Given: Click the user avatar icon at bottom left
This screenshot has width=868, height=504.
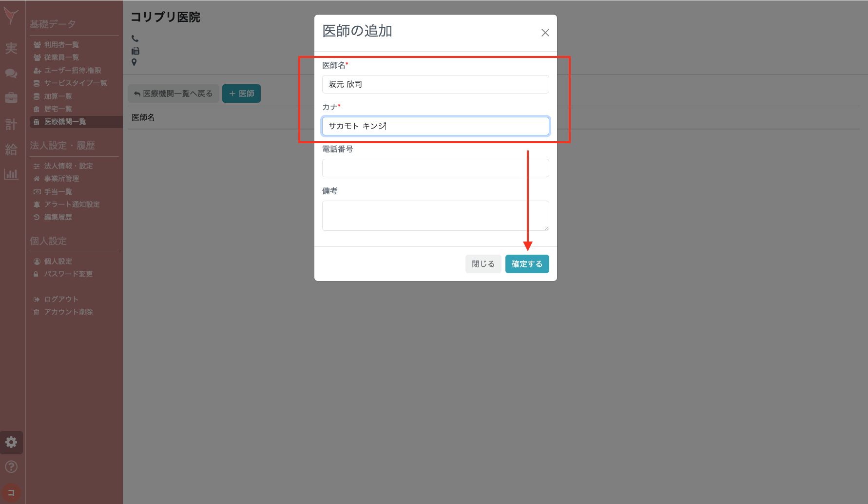Looking at the screenshot, I should [11, 492].
